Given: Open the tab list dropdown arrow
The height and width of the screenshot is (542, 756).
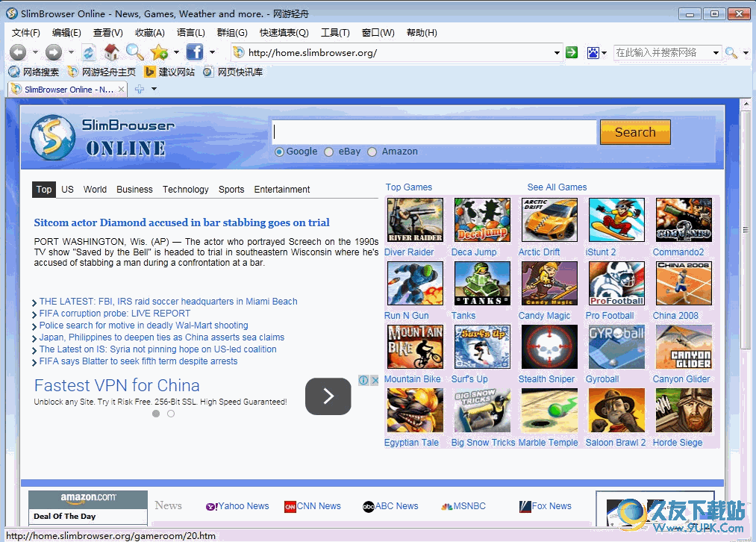Looking at the screenshot, I should click(x=154, y=89).
